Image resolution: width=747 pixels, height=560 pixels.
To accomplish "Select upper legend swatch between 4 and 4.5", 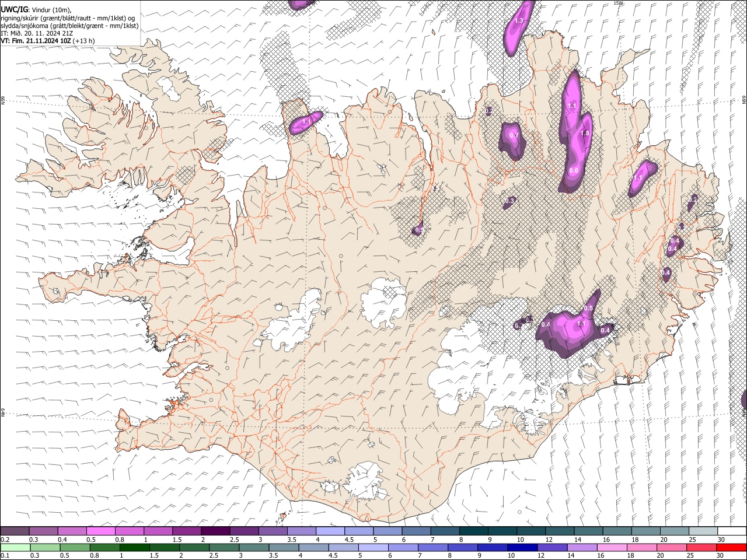I will click(330, 531).
